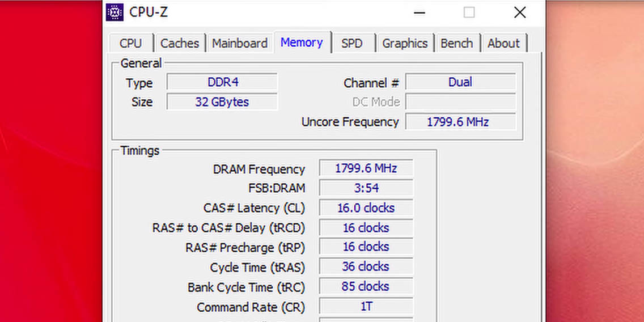The image size is (644, 322).
Task: Click the 'Timings' group heading
Action: [x=139, y=151]
